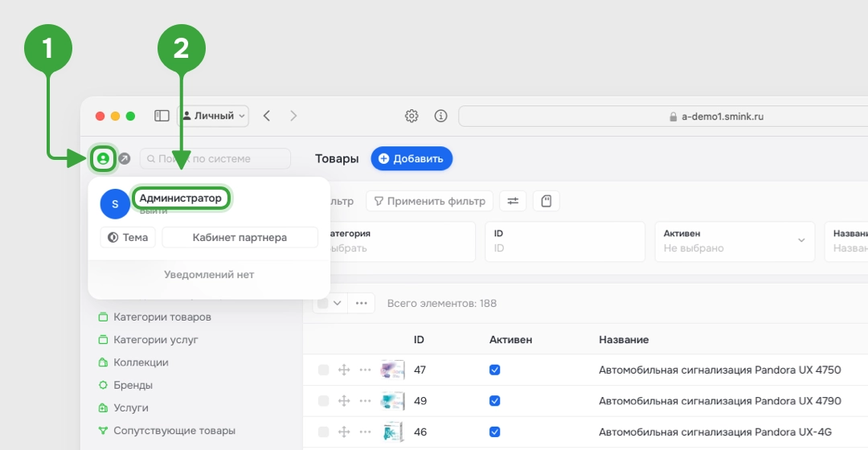Click the blue Добавить button
Image resolution: width=868 pixels, height=450 pixels.
click(x=411, y=158)
